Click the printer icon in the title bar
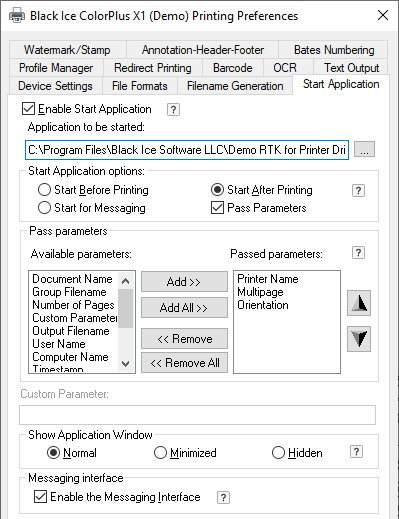399x519 pixels. (x=17, y=15)
